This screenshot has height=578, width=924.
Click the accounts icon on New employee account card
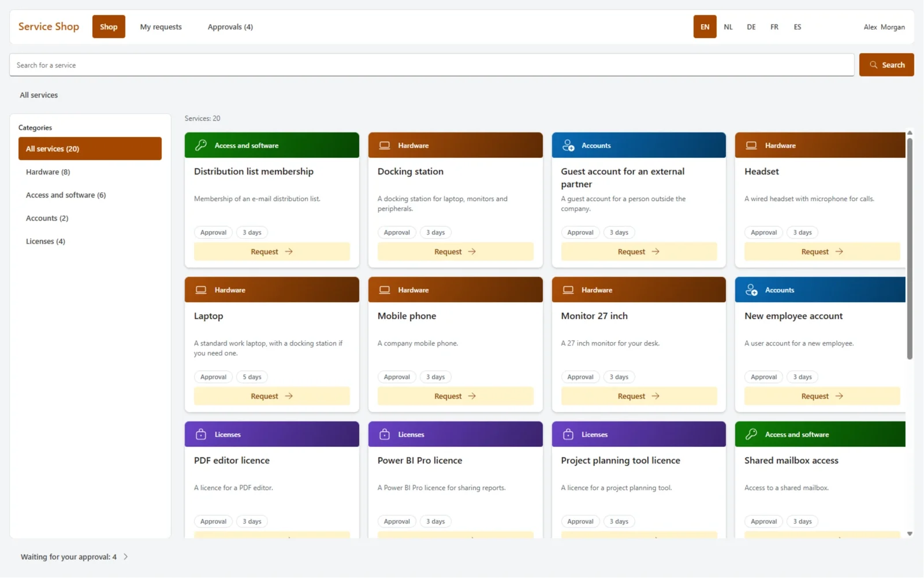tap(751, 290)
